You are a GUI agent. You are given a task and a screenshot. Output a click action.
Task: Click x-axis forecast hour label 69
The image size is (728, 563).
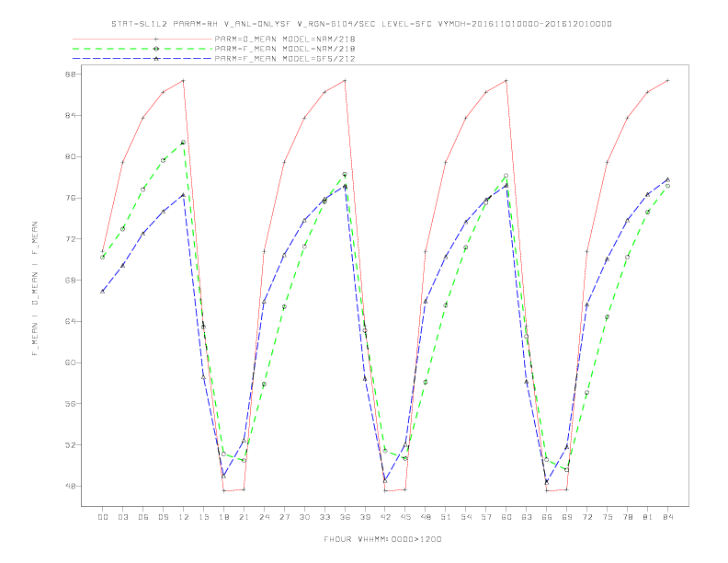(567, 517)
